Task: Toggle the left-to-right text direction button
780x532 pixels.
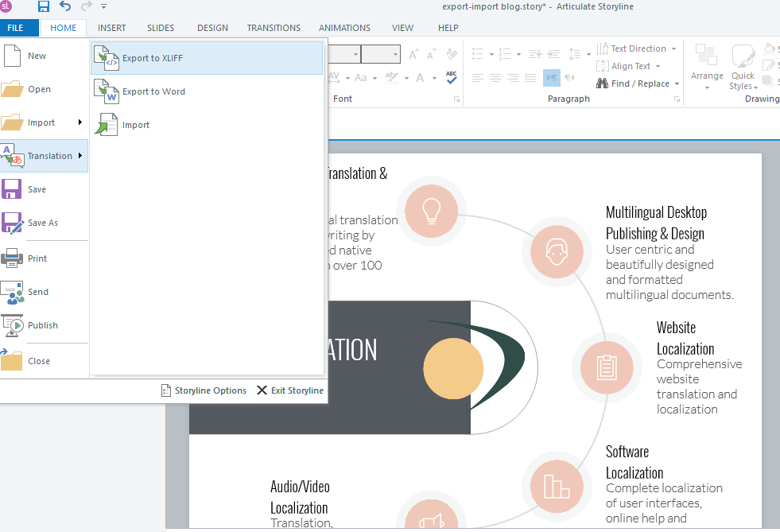Action: click(x=552, y=77)
